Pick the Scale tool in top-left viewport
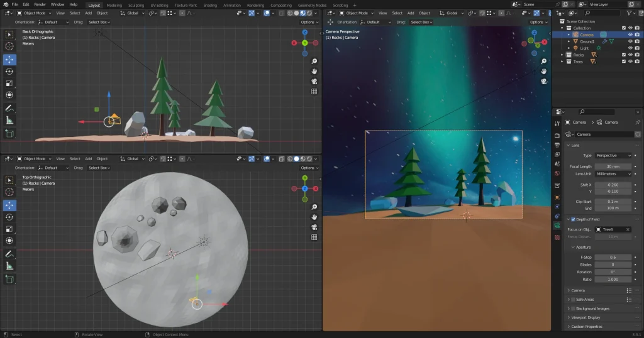 pos(9,83)
